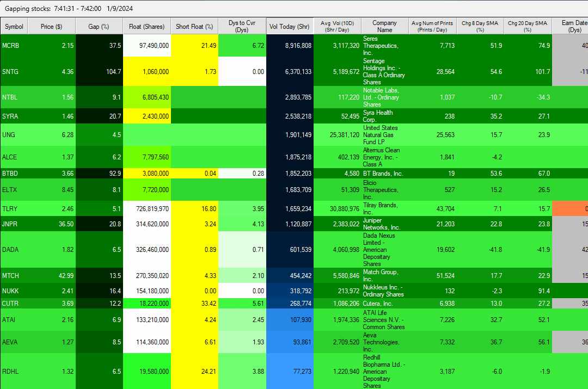Sort by the Price ($) column header
Image resolution: width=588 pixels, height=389 pixels.
(x=52, y=26)
